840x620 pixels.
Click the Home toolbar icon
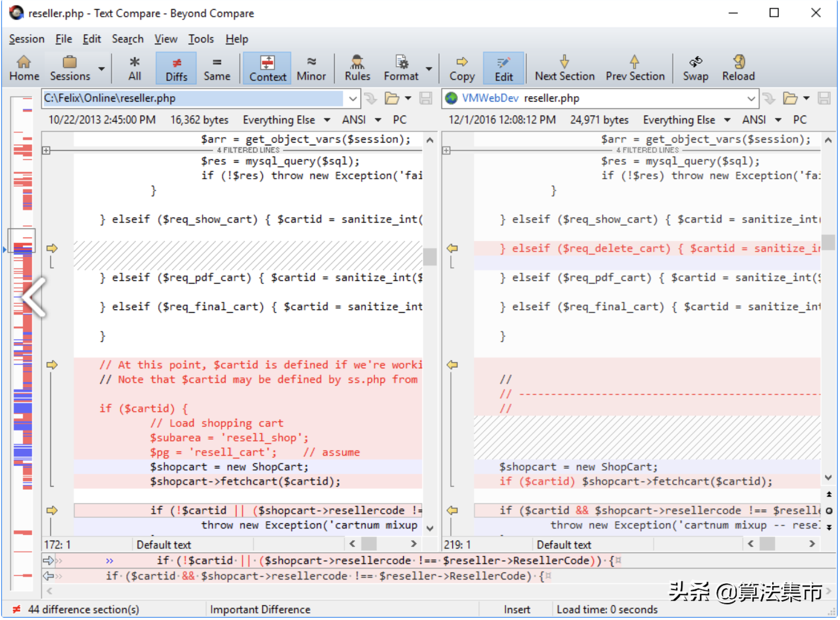24,68
